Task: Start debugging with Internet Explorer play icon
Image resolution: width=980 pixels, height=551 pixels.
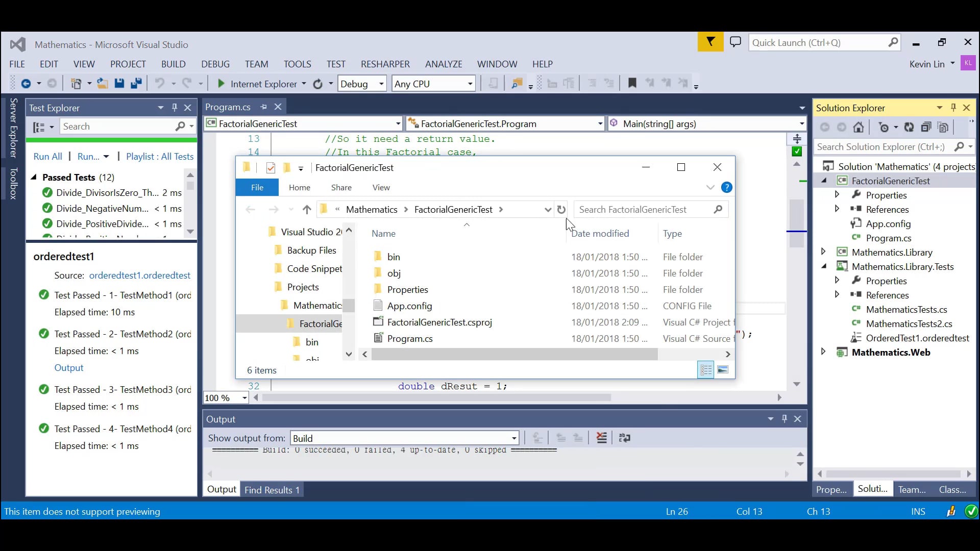Action: tap(222, 83)
